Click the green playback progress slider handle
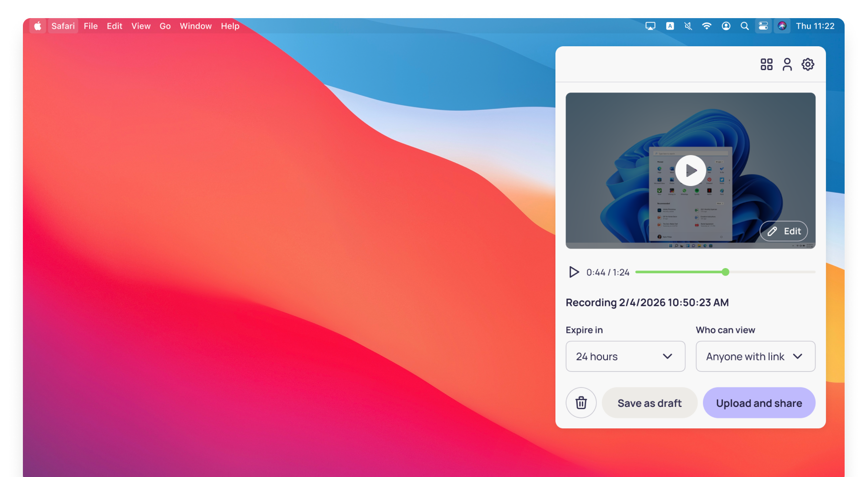 [x=725, y=272]
